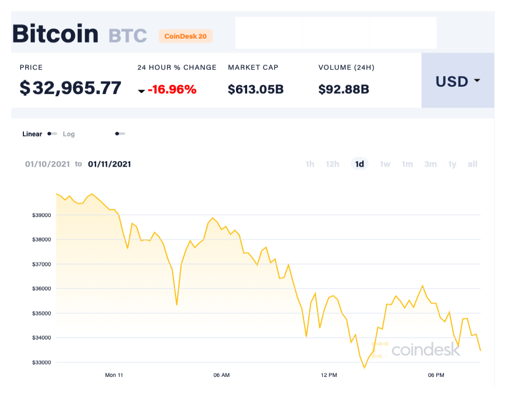The height and width of the screenshot is (420, 506).
Task: Click the dropdown caret next to USD
Action: pos(478,81)
